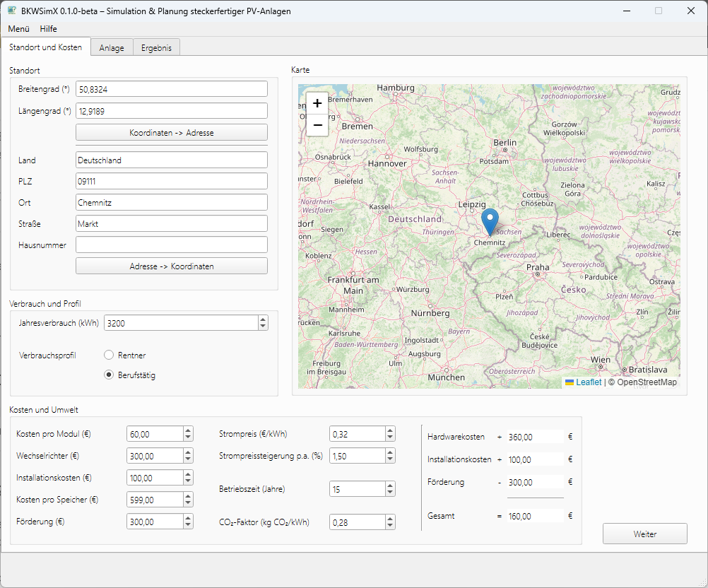
Task: Close the BKWSimX window
Action: coord(691,11)
